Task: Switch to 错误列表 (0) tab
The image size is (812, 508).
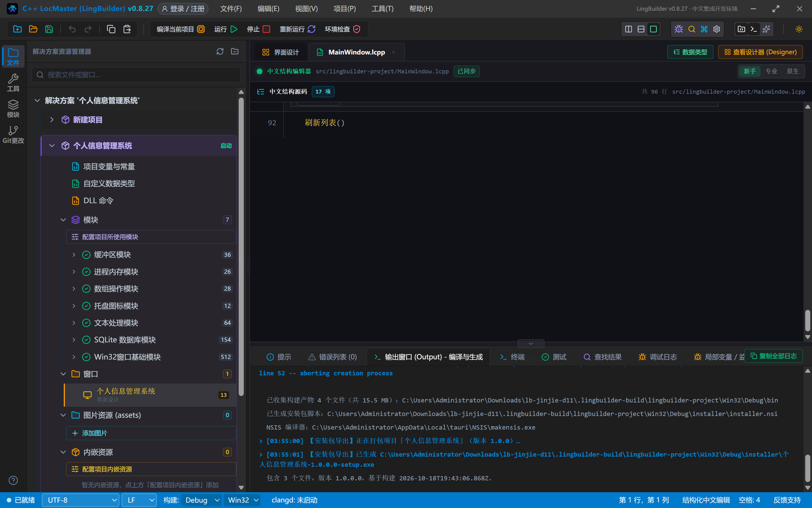Action: click(333, 357)
